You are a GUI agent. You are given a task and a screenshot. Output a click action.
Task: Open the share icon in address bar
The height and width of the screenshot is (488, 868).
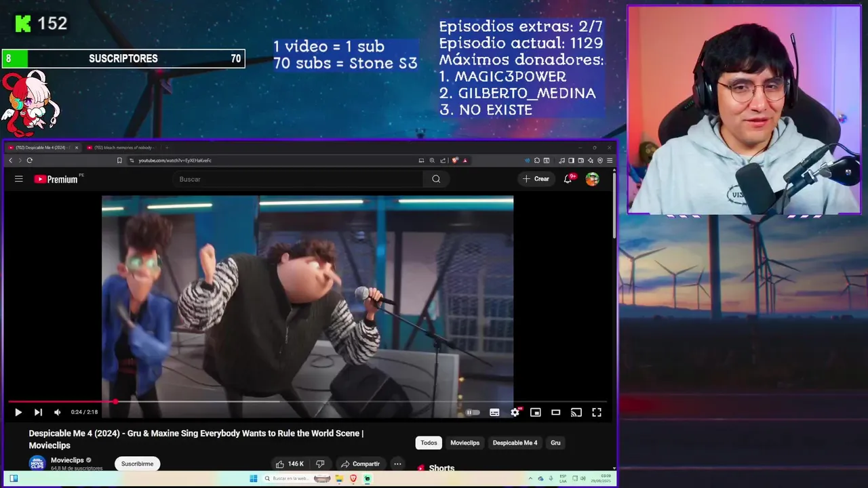(x=443, y=161)
